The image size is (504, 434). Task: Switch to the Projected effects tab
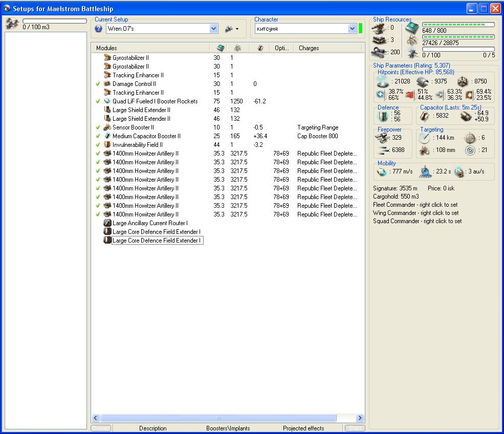point(303,428)
